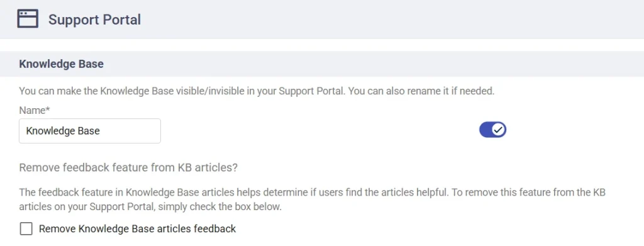This screenshot has width=644, height=246.
Task: Click empty area of Knowledge Base section bar
Action: (370, 64)
